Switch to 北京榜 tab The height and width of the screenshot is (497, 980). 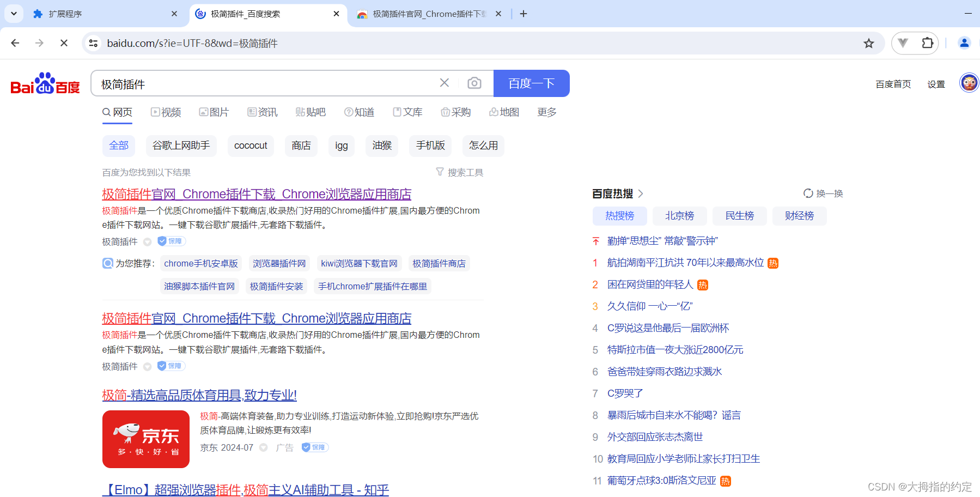point(680,216)
